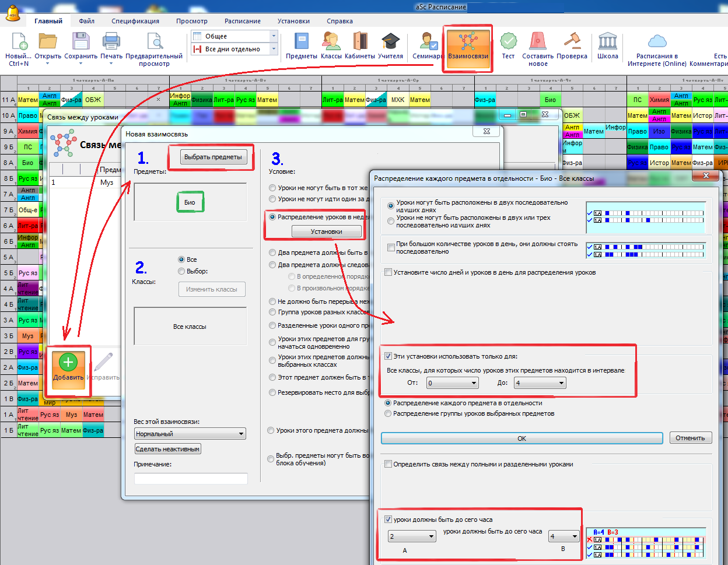Click the 'Выбрать предметы' button

click(x=213, y=157)
